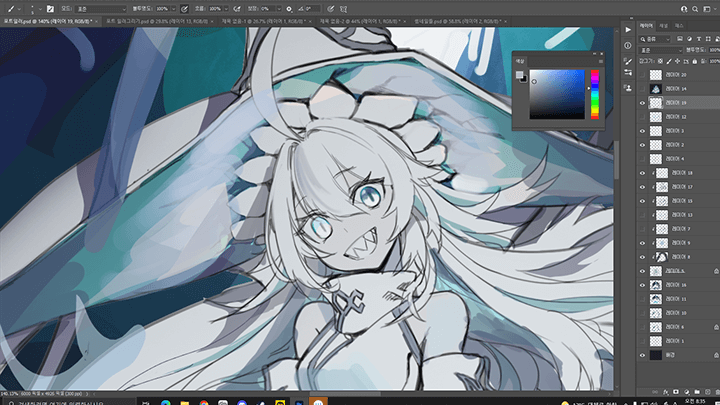Hide layer 레이어 18 eye icon
The height and width of the screenshot is (405, 720).
[x=642, y=173]
